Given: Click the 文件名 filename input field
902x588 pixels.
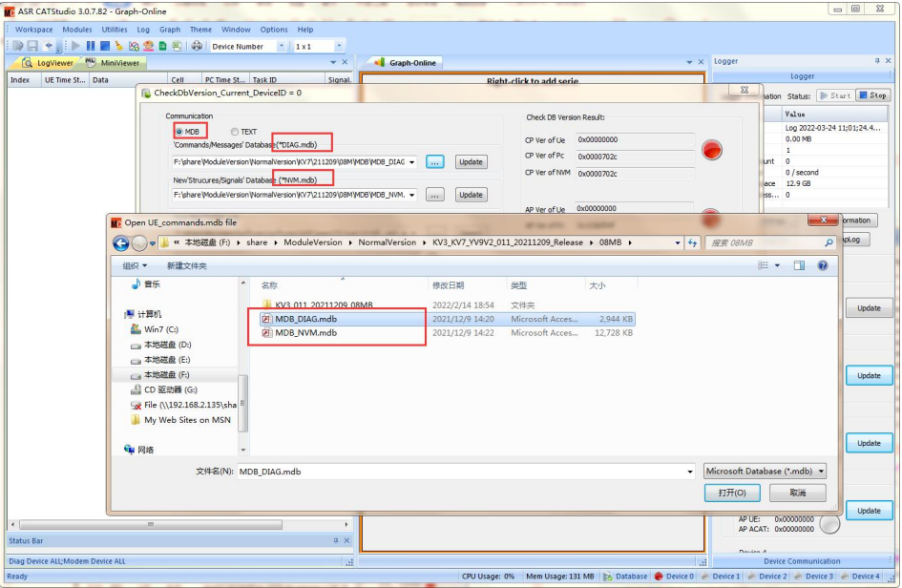Looking at the screenshot, I should point(463,472).
